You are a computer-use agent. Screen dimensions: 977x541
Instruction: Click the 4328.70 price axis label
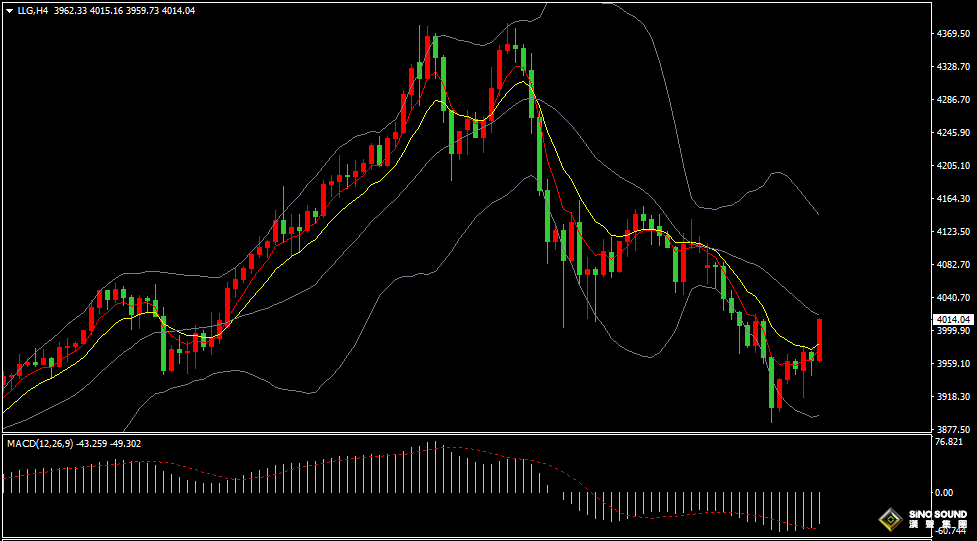(x=953, y=67)
